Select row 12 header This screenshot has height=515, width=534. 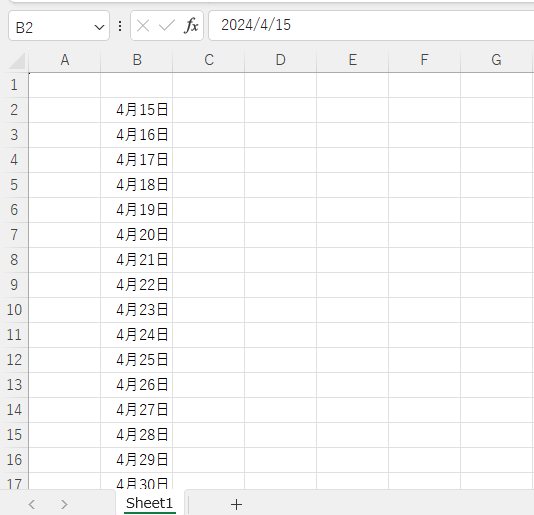14,360
